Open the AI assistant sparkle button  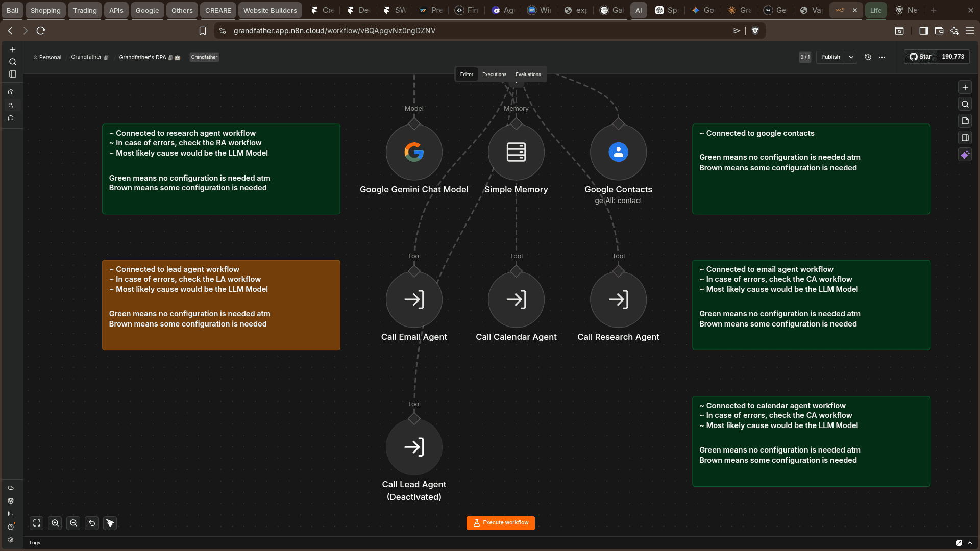(x=965, y=155)
